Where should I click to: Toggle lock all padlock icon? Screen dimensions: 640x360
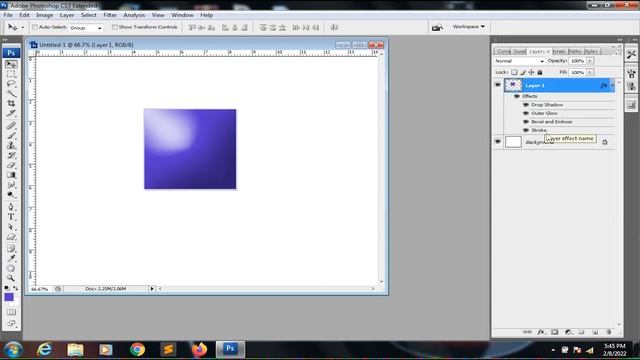(x=540, y=72)
